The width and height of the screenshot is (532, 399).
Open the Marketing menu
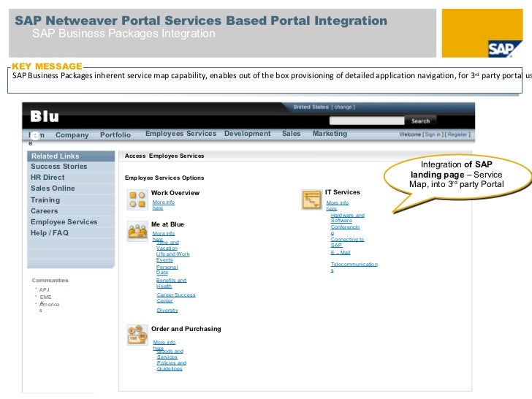[330, 134]
